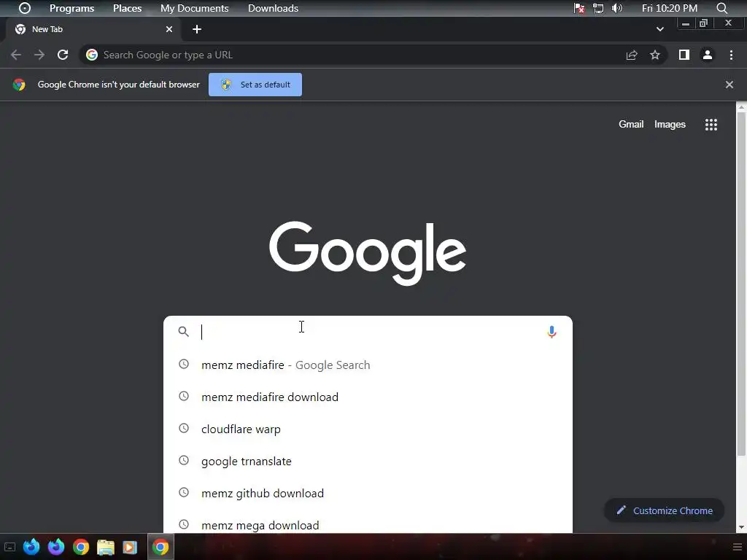Share this page icon in address bar
Screen dimensions: 747x560
pyautogui.click(x=632, y=55)
